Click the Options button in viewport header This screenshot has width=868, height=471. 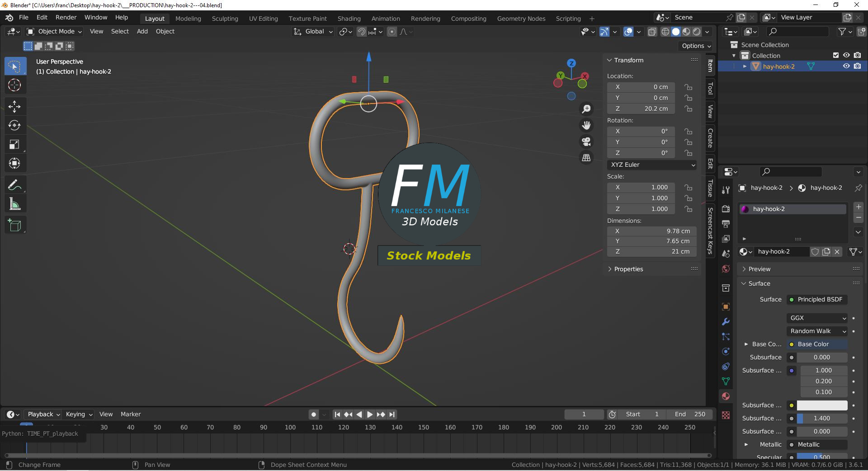(696, 46)
